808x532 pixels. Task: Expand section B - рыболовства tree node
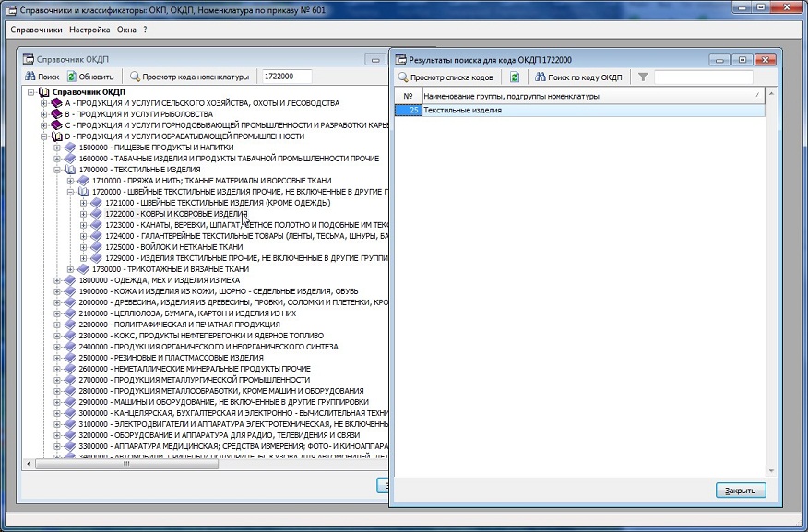point(43,114)
